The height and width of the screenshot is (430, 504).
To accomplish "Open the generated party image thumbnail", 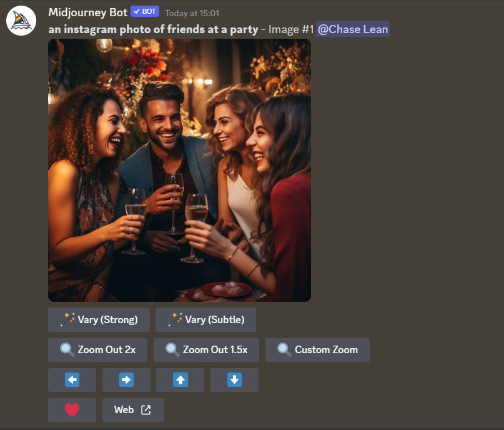I will (x=179, y=170).
